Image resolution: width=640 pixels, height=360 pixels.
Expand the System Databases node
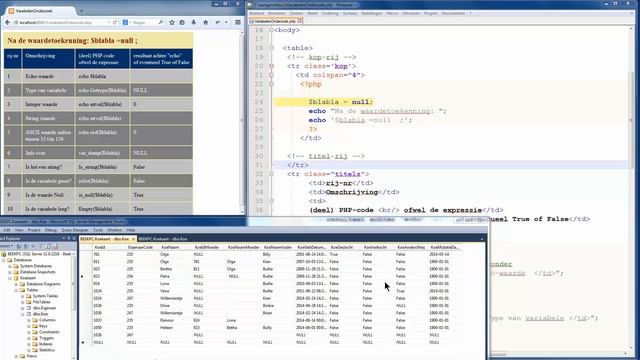(10, 266)
